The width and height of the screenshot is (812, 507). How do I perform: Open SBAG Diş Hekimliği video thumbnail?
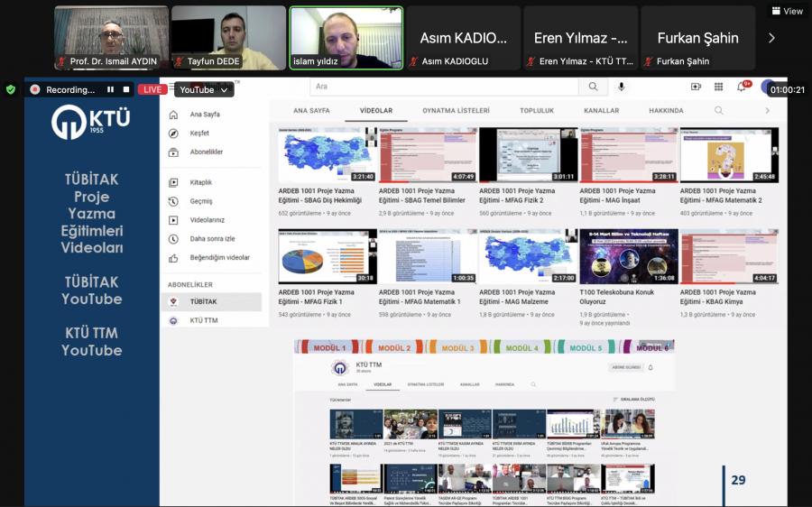pyautogui.click(x=328, y=155)
